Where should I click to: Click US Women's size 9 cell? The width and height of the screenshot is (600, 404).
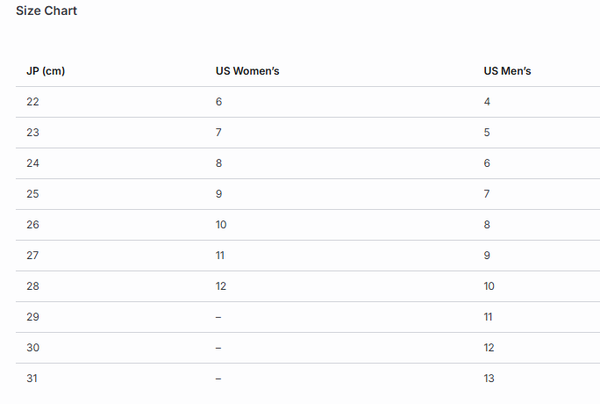point(219,194)
